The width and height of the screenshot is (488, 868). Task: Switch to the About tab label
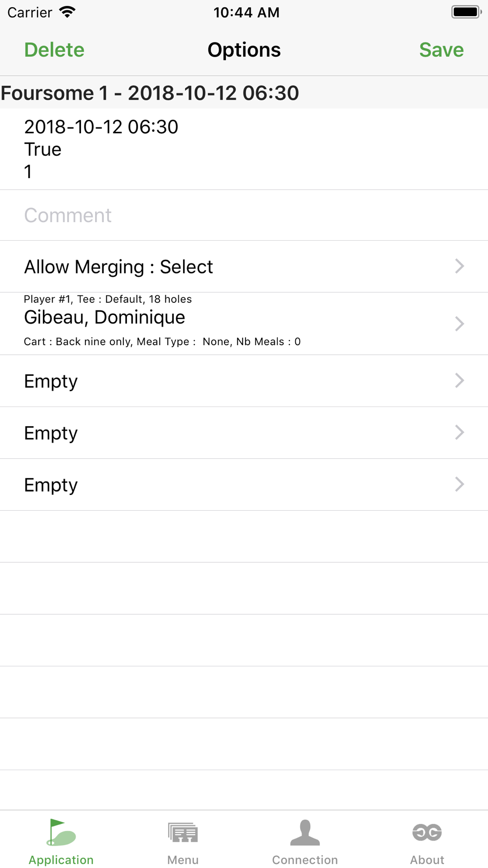tap(427, 860)
